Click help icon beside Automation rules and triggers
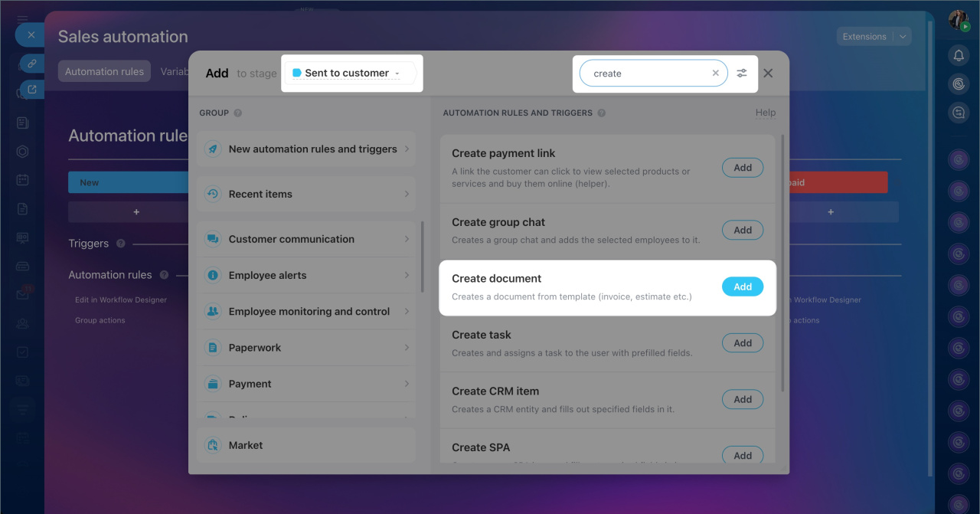 pyautogui.click(x=602, y=113)
